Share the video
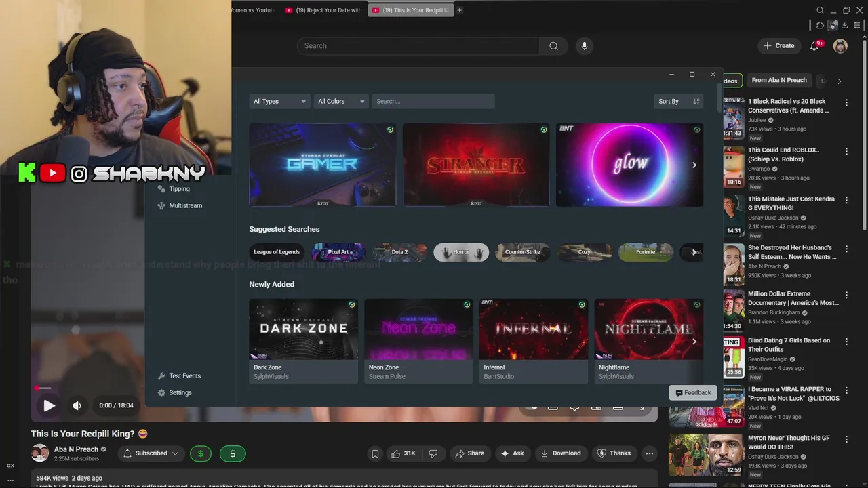The width and height of the screenshot is (868, 488). point(469,453)
